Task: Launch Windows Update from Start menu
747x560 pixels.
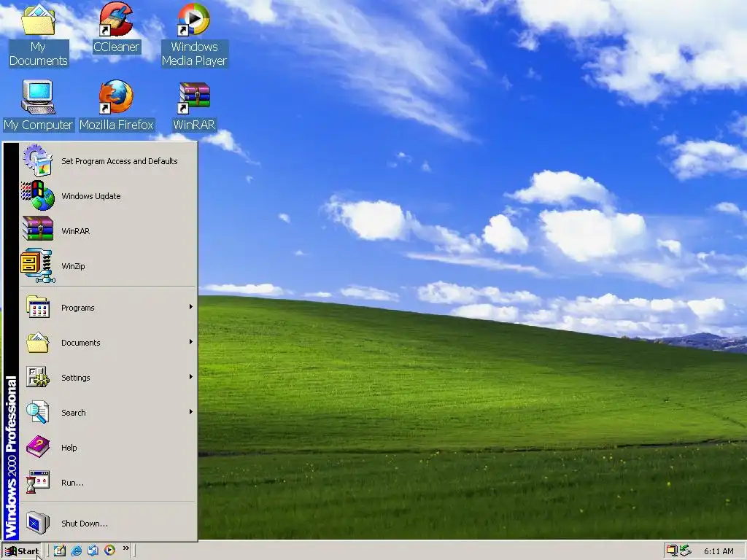Action: click(108, 196)
